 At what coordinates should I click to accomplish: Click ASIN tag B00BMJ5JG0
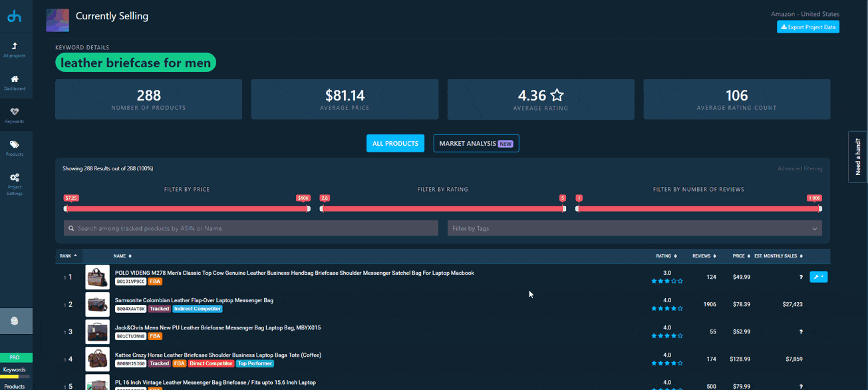tap(130, 363)
